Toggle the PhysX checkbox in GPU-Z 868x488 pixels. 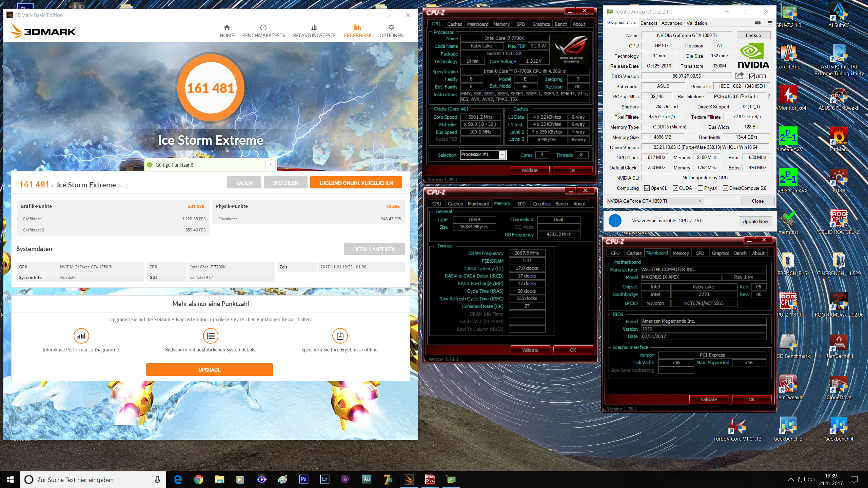click(x=700, y=188)
